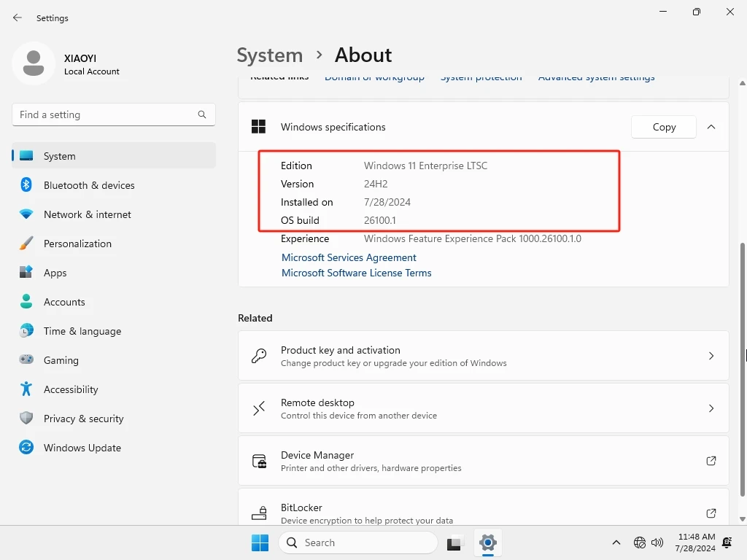
Task: Open BitLocker external link icon
Action: coord(711,513)
